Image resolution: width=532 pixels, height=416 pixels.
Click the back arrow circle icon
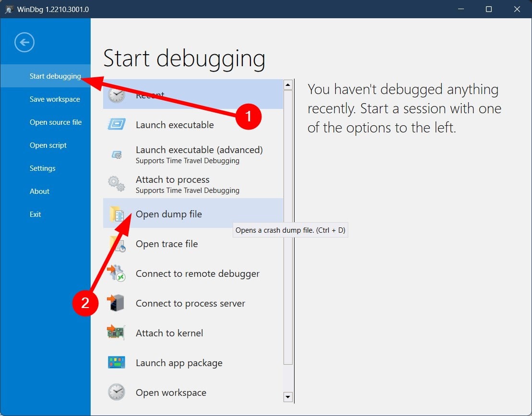pos(24,42)
